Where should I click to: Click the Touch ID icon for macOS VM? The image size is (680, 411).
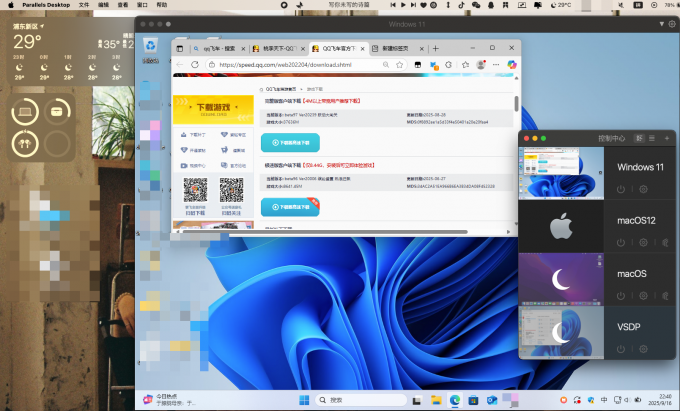(x=665, y=296)
